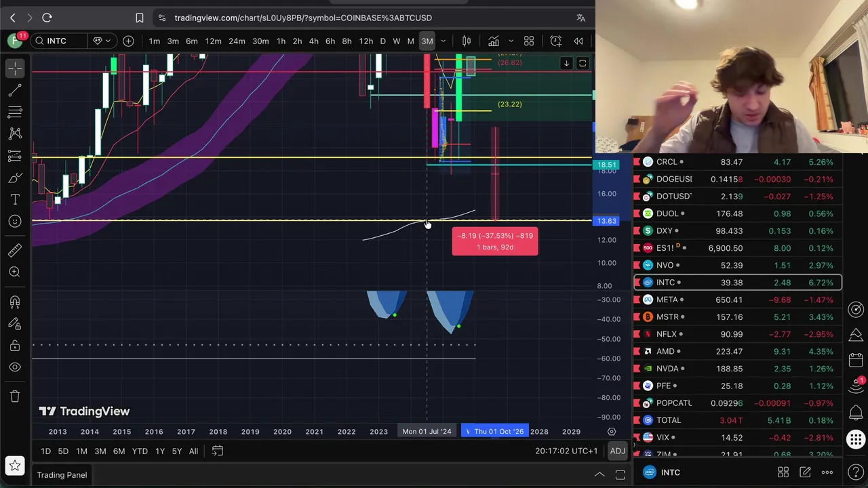Image resolution: width=868 pixels, height=488 pixels.
Task: Click the favorites star toolbar button
Action: pos(15,466)
